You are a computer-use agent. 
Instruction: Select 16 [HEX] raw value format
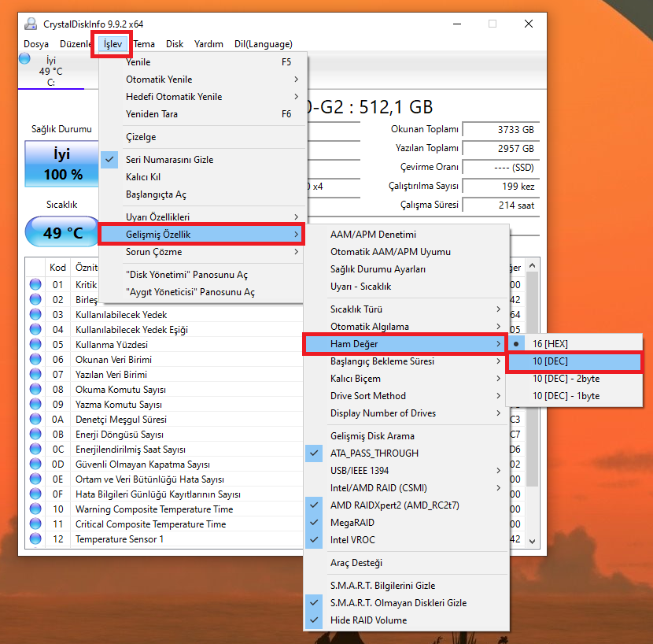[574, 344]
